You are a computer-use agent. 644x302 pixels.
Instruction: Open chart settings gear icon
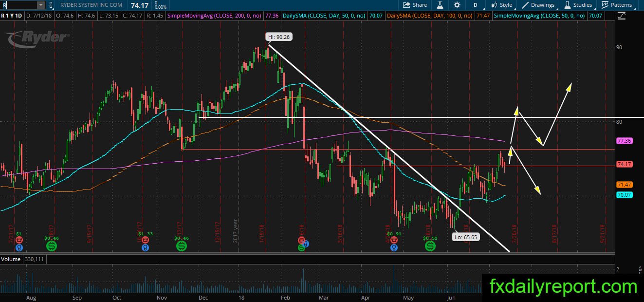(x=457, y=5)
